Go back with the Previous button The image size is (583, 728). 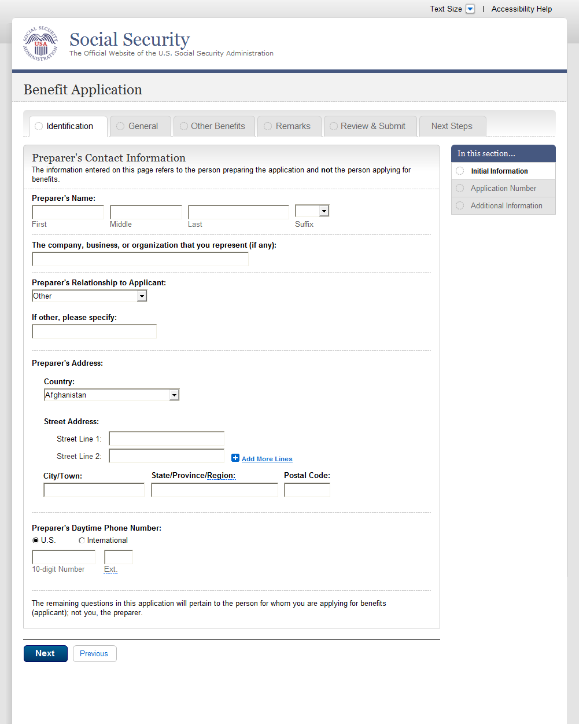(94, 653)
